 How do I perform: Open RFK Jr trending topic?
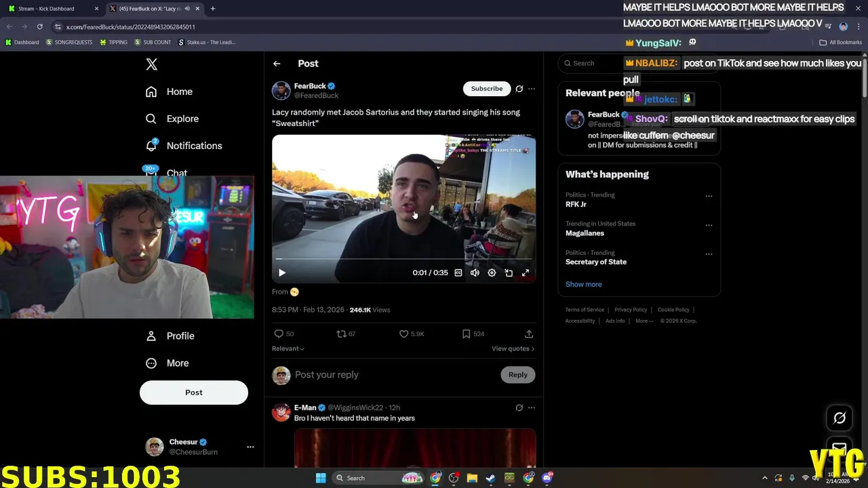point(576,204)
